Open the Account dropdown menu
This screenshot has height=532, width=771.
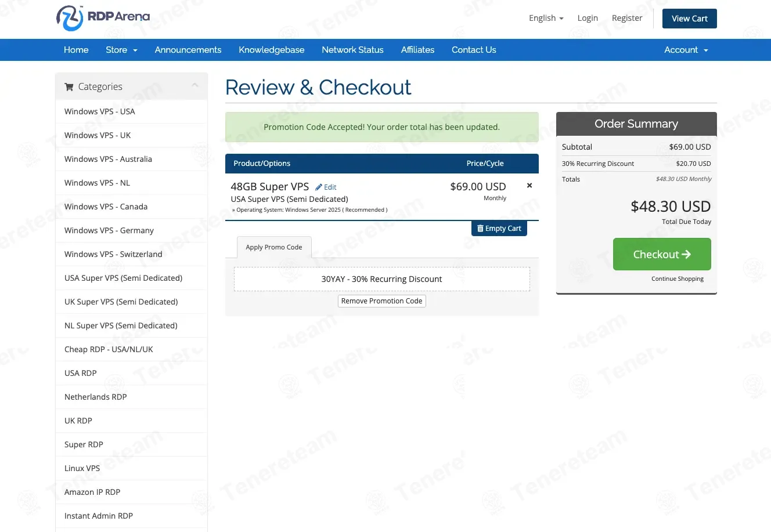(686, 50)
